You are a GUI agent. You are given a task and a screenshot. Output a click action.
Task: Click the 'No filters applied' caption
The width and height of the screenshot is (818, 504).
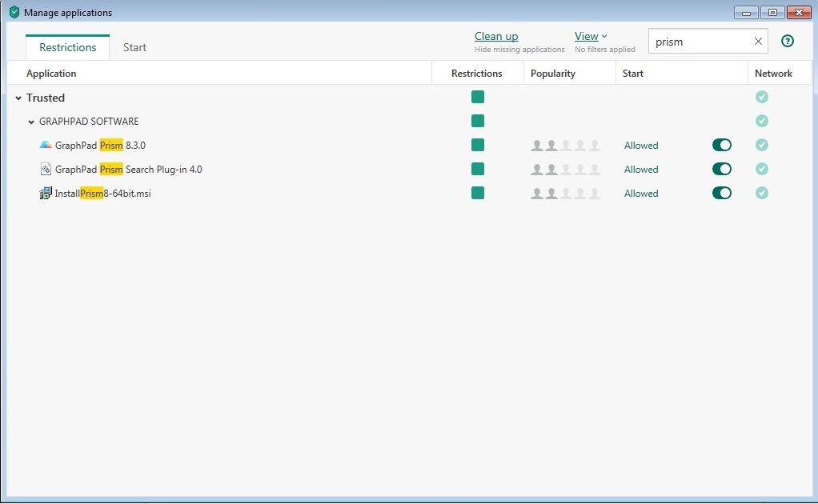(x=604, y=50)
